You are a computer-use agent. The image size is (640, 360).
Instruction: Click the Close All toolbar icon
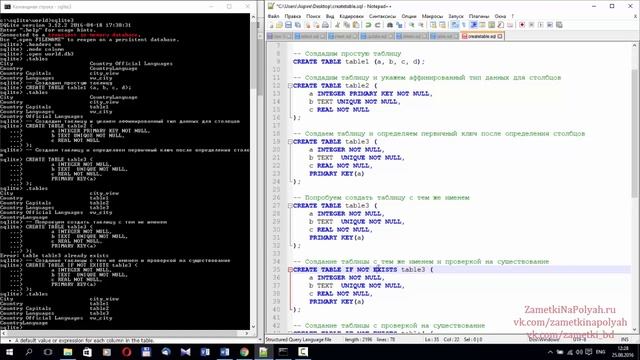click(317, 25)
